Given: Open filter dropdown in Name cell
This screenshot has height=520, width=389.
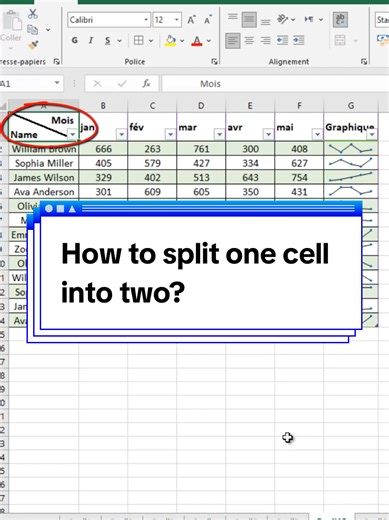Looking at the screenshot, I should pos(72,134).
